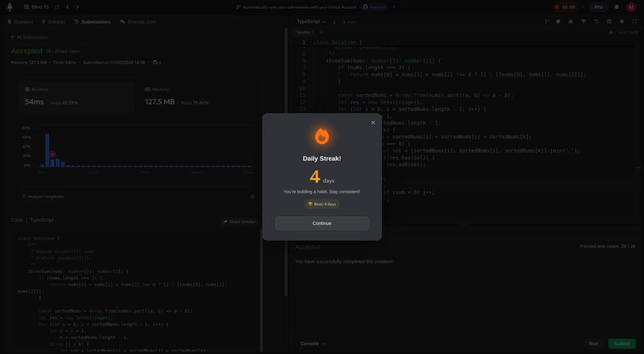Image resolution: width=644 pixels, height=354 pixels.
Task: Click Analyze Complexity
Action: 43,197
